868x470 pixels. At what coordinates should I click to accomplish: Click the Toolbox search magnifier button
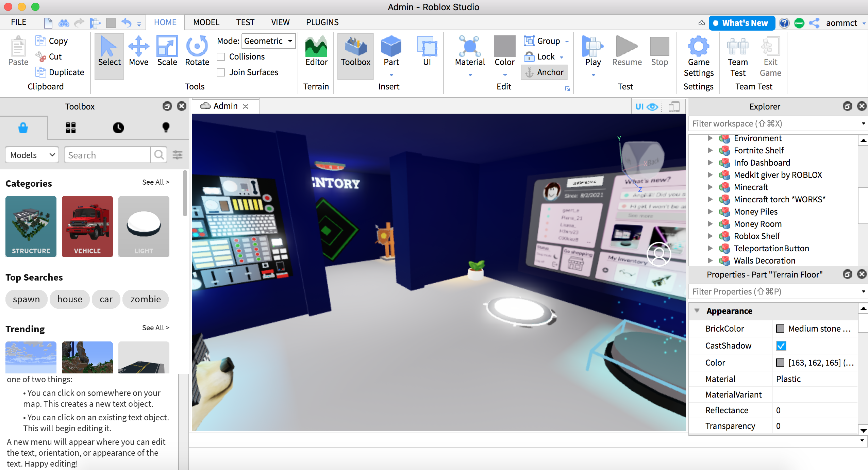pos(159,155)
